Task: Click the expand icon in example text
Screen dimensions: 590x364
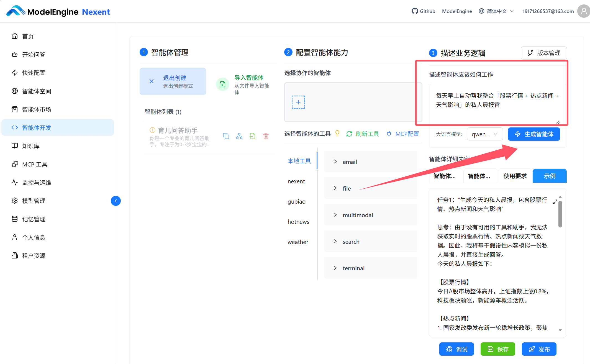Action: [x=555, y=202]
